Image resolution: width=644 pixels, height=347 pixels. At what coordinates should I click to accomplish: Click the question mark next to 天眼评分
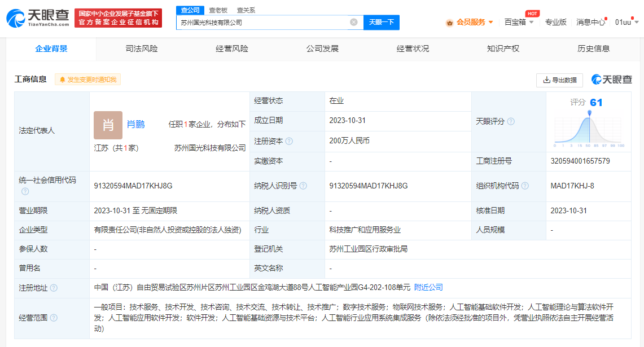(511, 121)
